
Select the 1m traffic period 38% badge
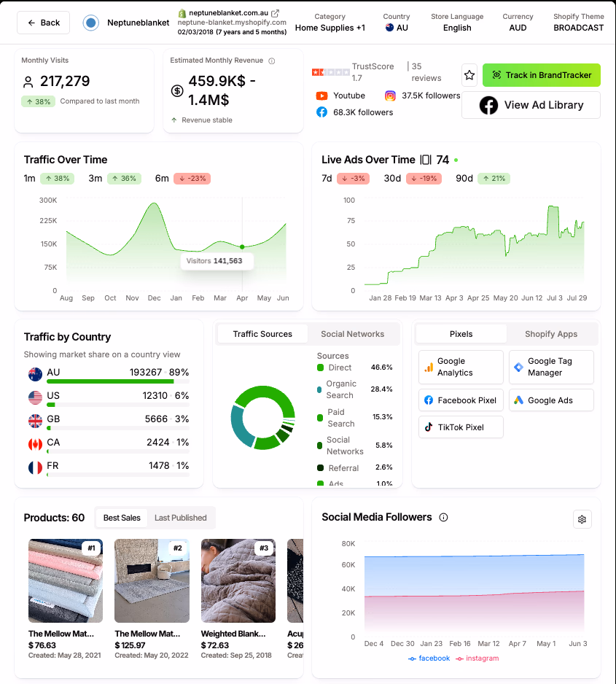pyautogui.click(x=57, y=179)
